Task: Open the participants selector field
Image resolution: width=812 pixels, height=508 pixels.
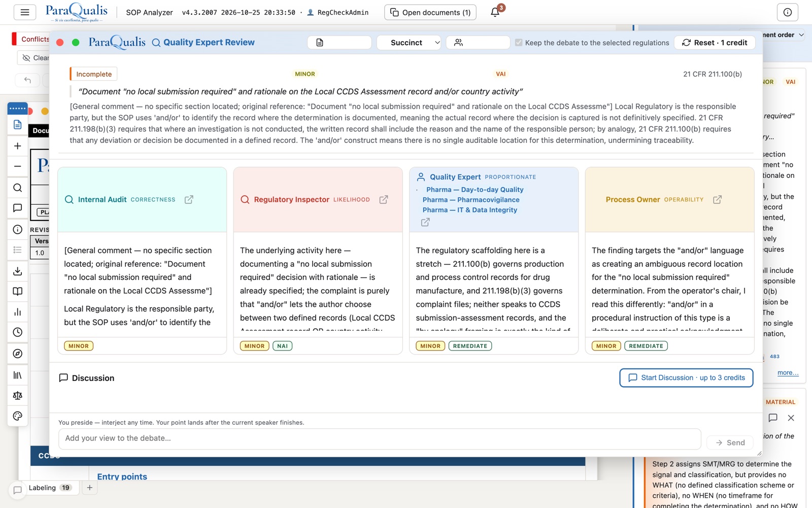Action: 478,43
